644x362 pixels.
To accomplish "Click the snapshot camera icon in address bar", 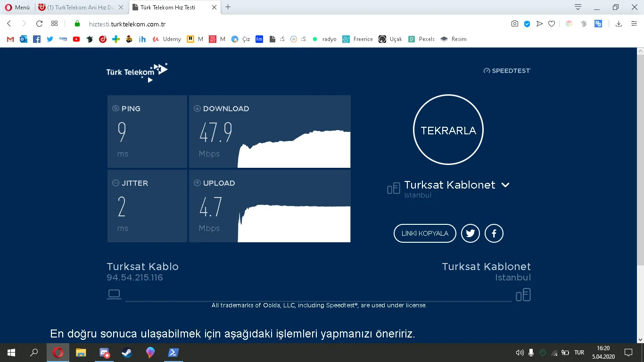I will coord(515,23).
